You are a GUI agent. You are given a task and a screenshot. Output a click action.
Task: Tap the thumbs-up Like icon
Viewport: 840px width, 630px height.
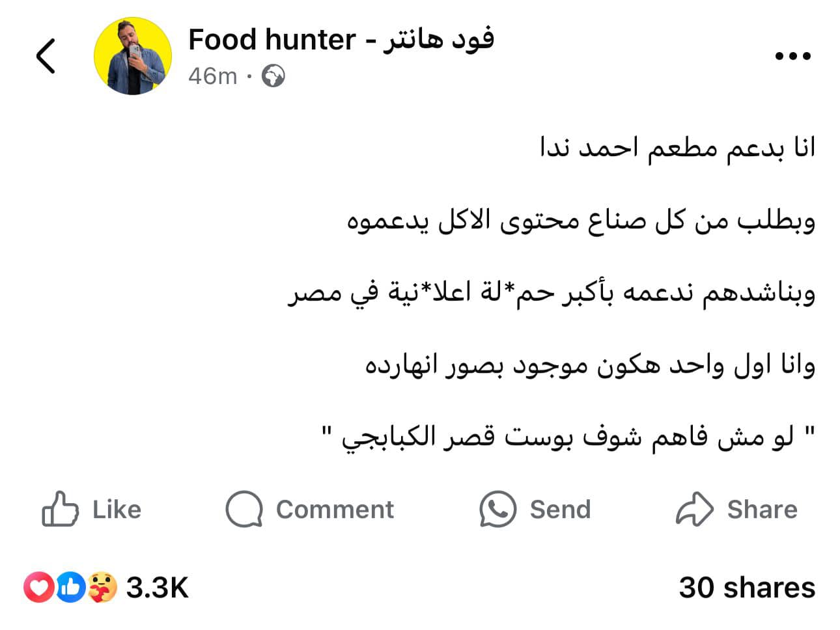pyautogui.click(x=60, y=508)
